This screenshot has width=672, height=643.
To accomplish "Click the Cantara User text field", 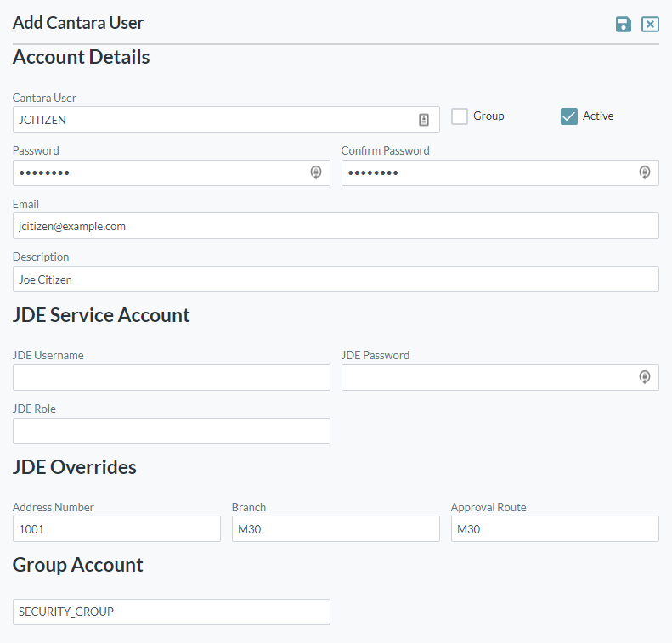I will [212, 120].
